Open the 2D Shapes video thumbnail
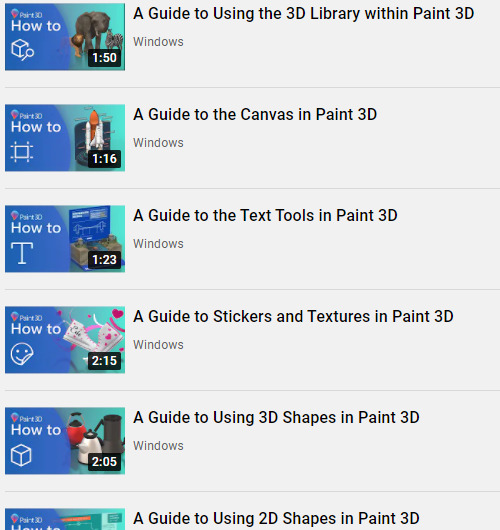The height and width of the screenshot is (530, 500). (65, 519)
